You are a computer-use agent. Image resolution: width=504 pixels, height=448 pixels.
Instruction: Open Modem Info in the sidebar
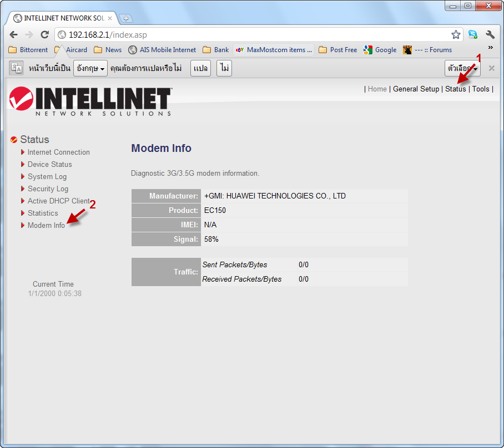tap(46, 226)
